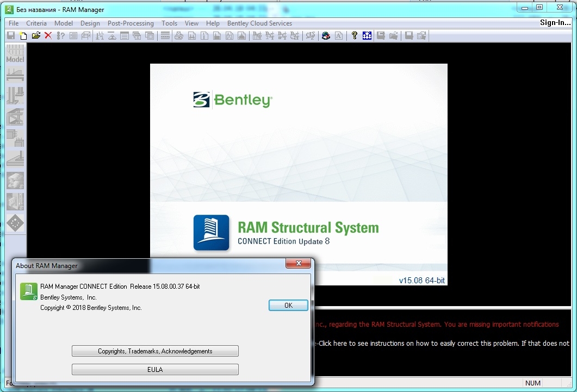
Task: Click the Copyright 2018 Bentley Systems text
Action: click(91, 308)
